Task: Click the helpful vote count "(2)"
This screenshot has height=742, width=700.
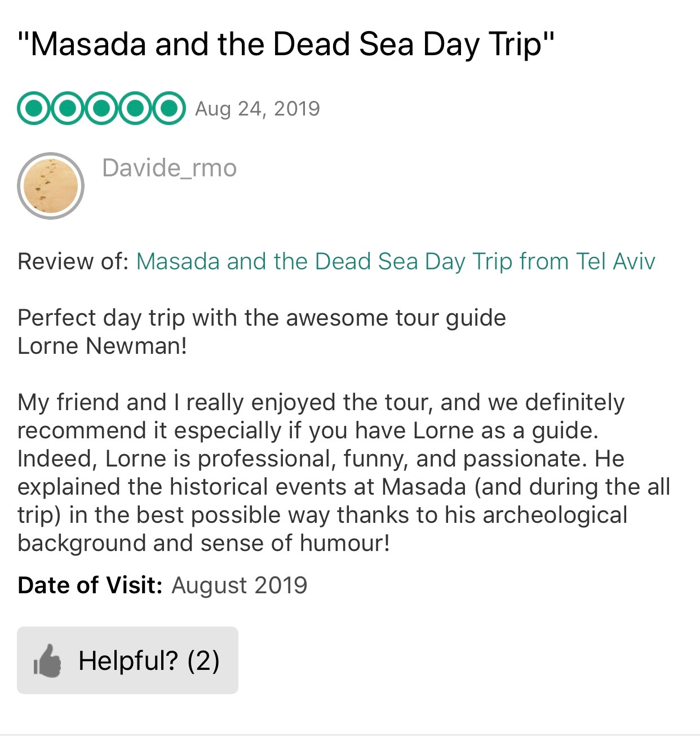Action: click(x=203, y=660)
